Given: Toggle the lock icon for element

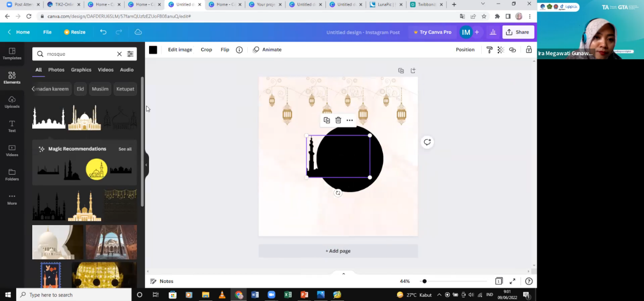Looking at the screenshot, I should click(529, 50).
